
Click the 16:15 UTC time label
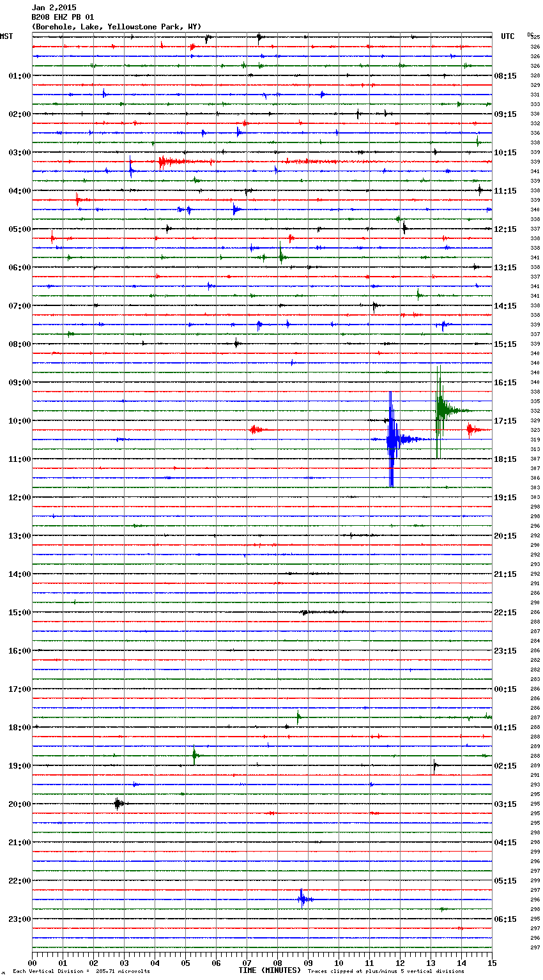tap(505, 383)
